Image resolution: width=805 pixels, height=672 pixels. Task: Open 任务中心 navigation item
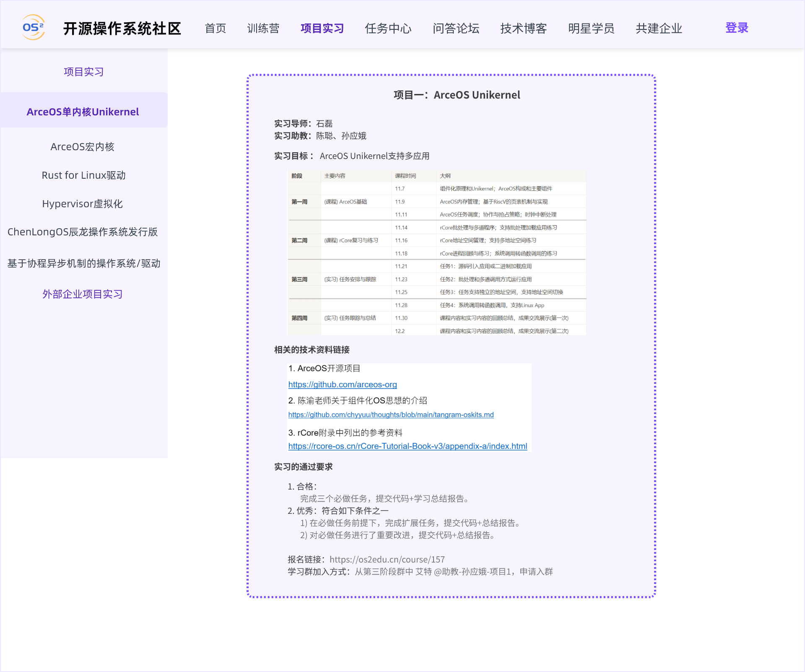tap(388, 28)
